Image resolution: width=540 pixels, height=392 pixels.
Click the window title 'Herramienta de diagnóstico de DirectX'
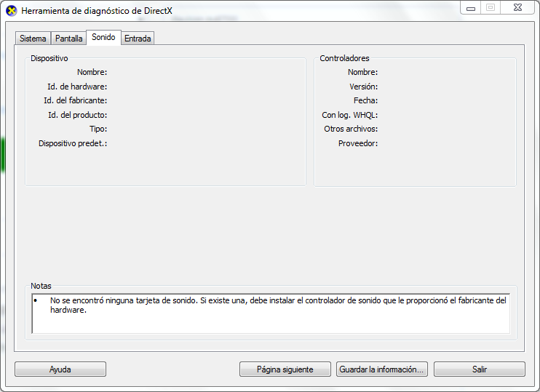tap(97, 11)
